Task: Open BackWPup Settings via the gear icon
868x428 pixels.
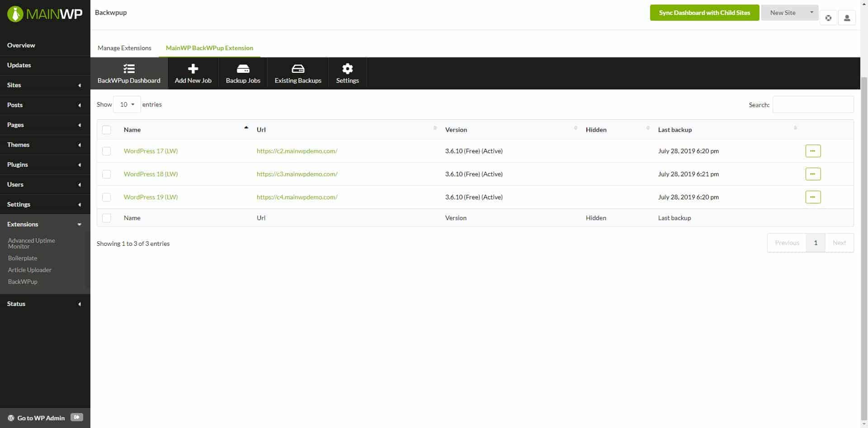Action: (347, 68)
